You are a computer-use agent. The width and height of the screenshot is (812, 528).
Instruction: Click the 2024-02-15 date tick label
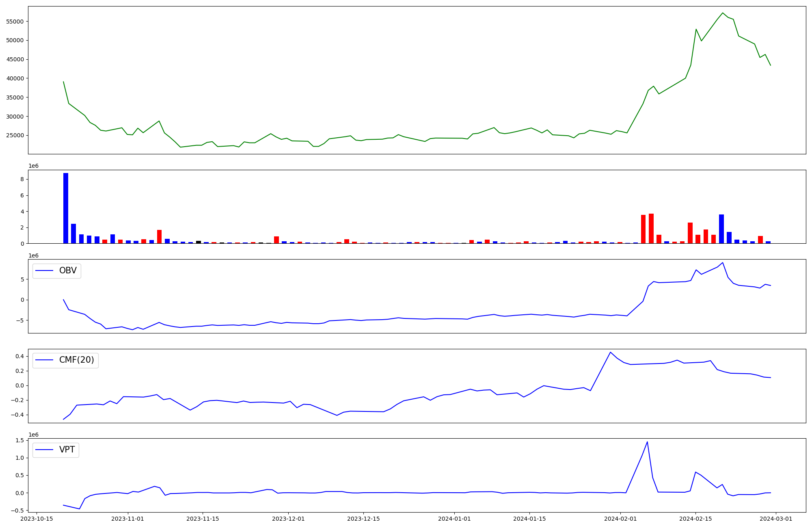[x=695, y=519]
